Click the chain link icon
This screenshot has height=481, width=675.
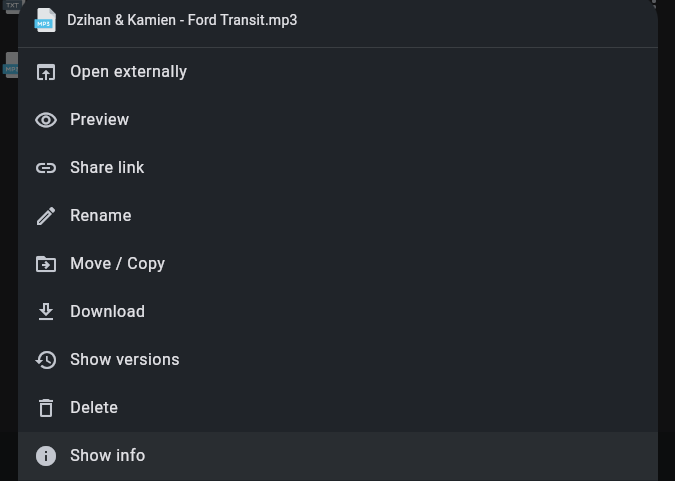(x=46, y=168)
